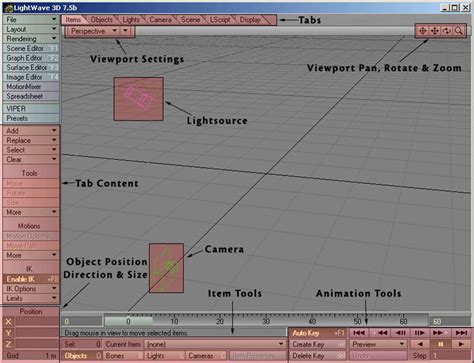Click the Create Key button
This screenshot has height=363, width=474.
(318, 344)
